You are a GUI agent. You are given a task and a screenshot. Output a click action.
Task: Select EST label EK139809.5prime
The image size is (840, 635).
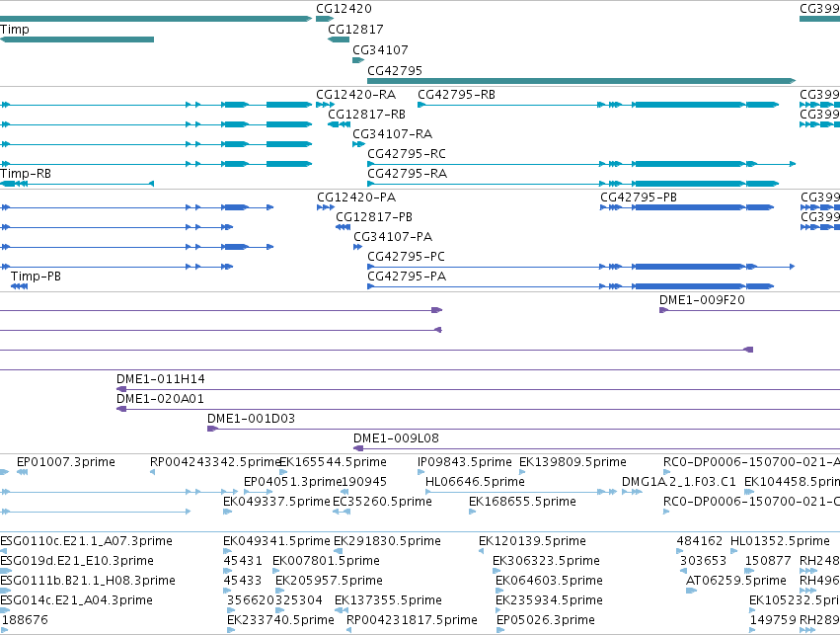[573, 462]
